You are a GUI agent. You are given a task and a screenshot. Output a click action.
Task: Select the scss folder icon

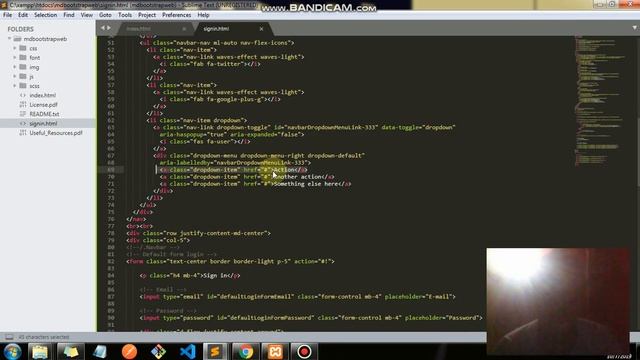coord(23,86)
